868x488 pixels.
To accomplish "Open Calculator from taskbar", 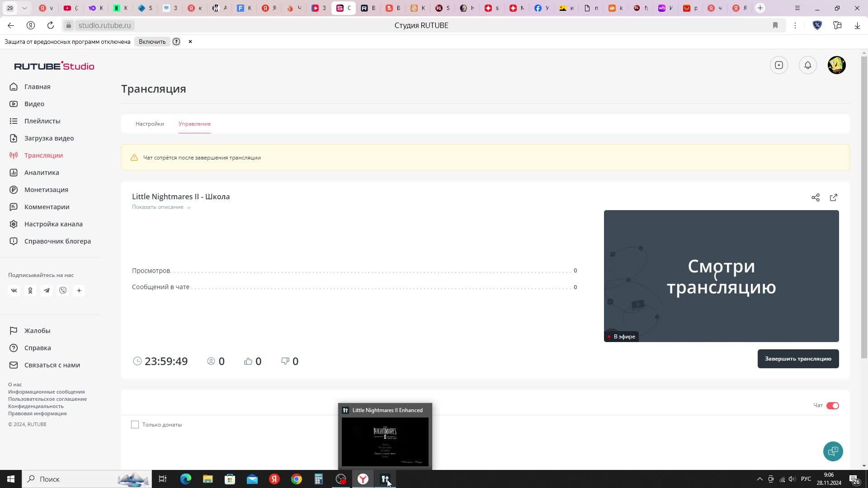I will tap(319, 479).
